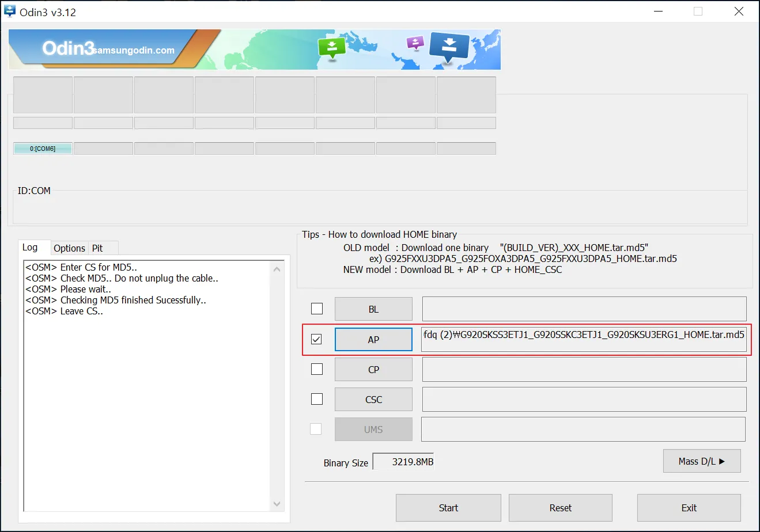Tick the CP checkbox
Screen dimensions: 760x532
[x=317, y=369]
